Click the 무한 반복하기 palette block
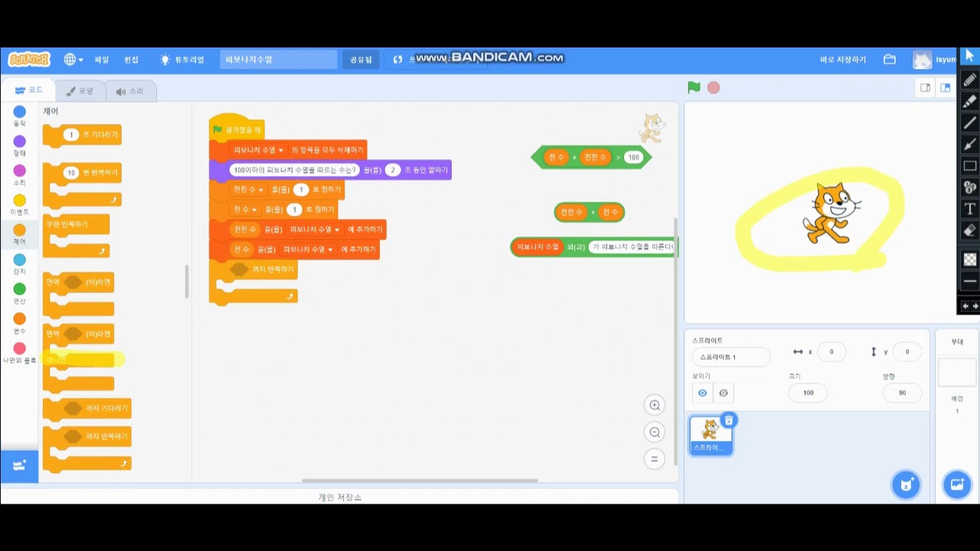980x551 pixels. (76, 236)
